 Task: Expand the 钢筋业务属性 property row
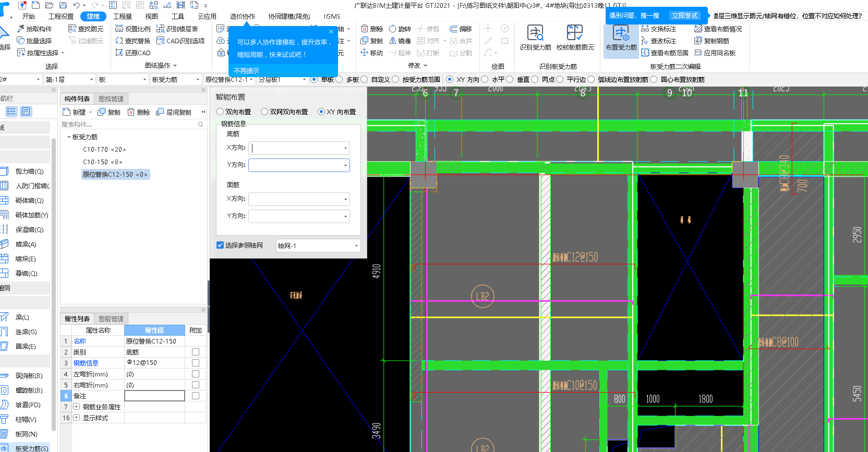pos(77,407)
